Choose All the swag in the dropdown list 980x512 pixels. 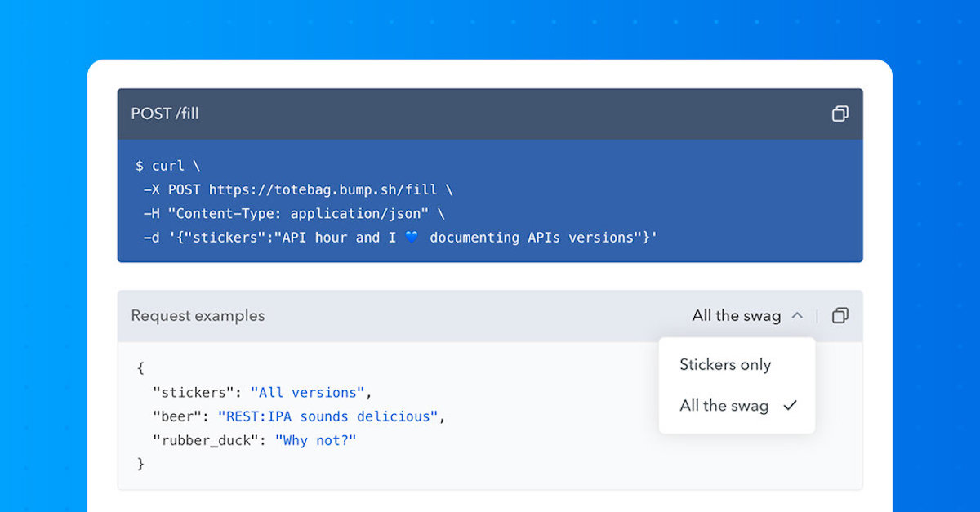point(724,405)
